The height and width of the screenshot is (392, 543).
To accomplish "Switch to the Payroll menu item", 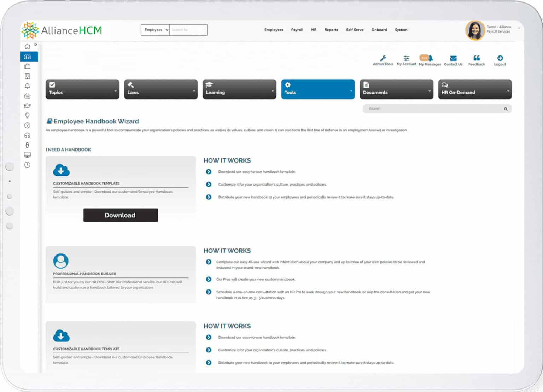I will pyautogui.click(x=297, y=30).
